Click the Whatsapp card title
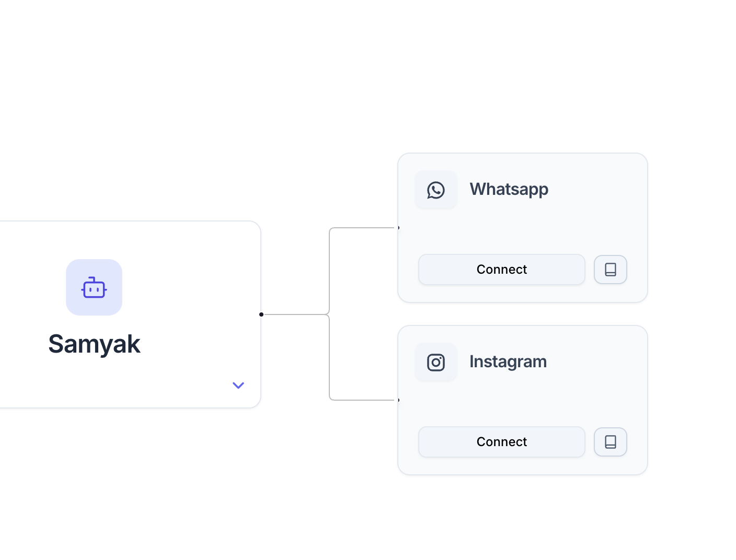Image resolution: width=736 pixels, height=560 pixels. 509,189
